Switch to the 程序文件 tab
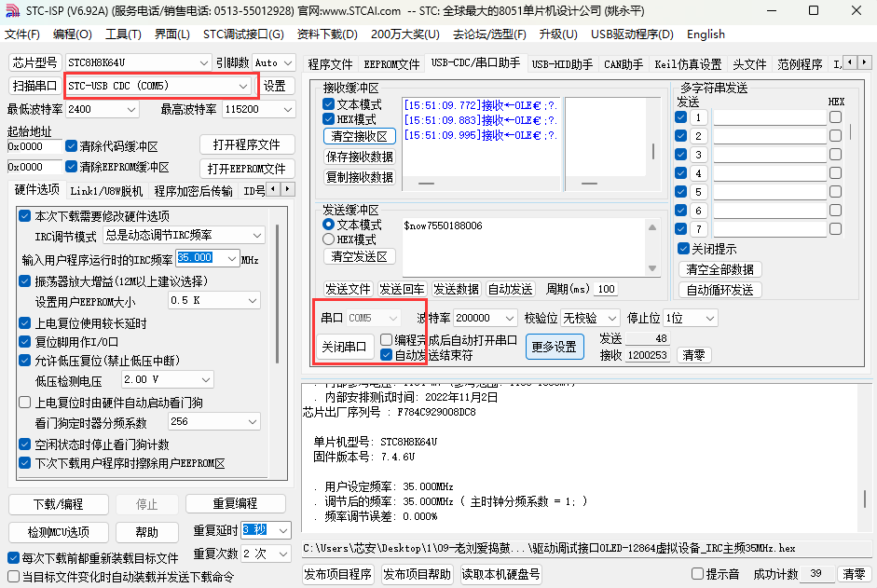The height and width of the screenshot is (588, 877). [331, 64]
